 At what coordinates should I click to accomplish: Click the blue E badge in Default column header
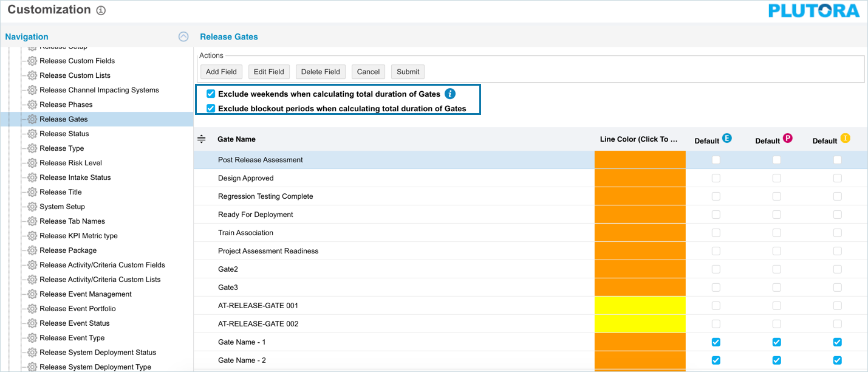pyautogui.click(x=726, y=139)
